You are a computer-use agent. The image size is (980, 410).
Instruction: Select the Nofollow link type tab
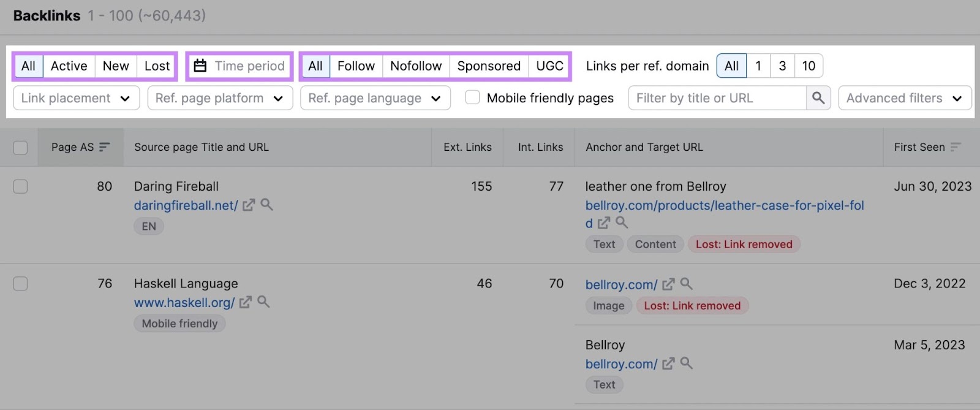coord(416,66)
